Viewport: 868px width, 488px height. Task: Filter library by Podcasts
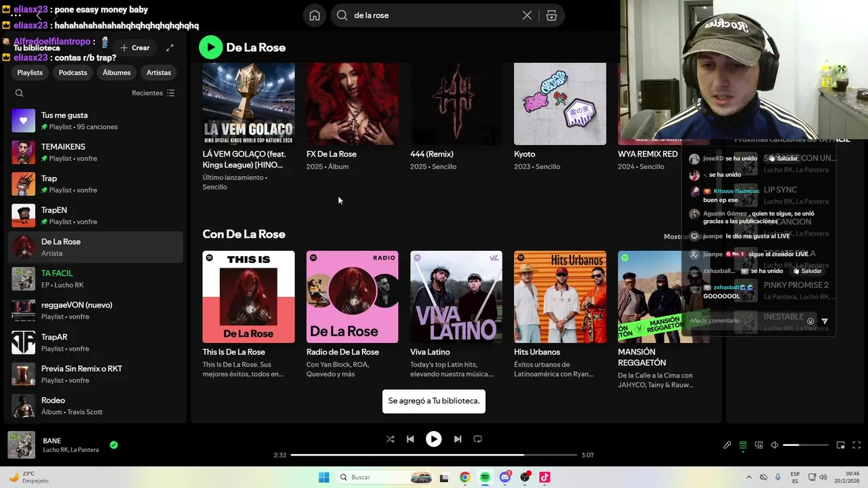[73, 73]
